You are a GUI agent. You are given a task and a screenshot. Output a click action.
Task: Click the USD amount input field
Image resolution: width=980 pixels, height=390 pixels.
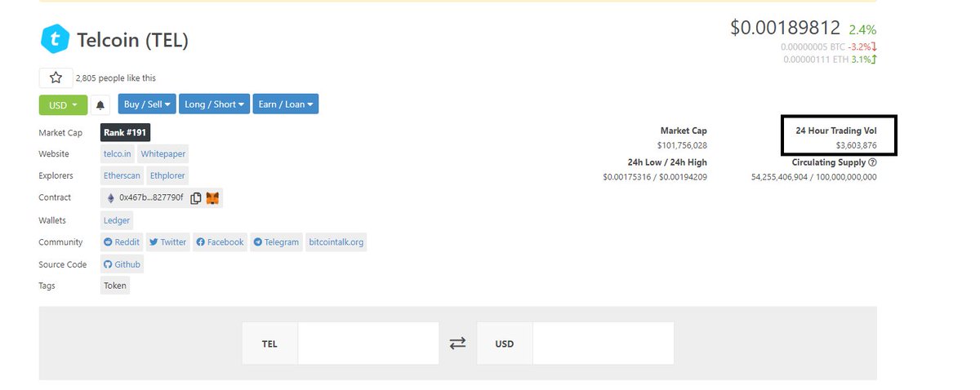(x=604, y=343)
